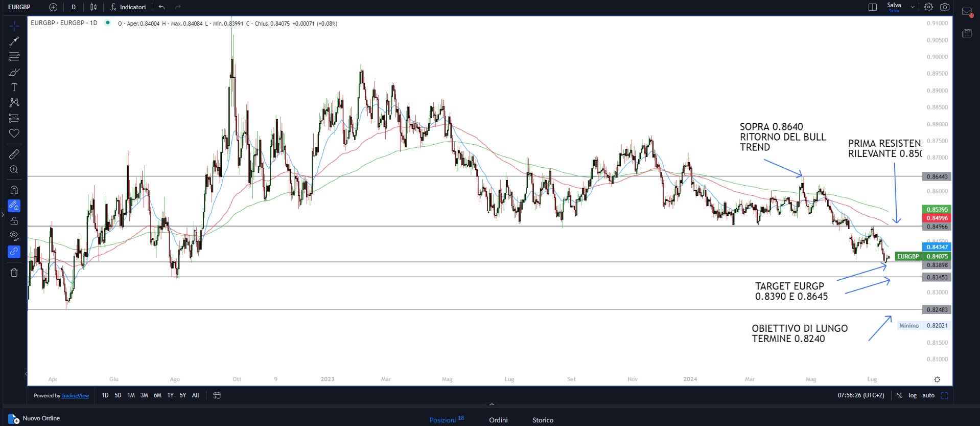Select the 'TARGET EURGP' text annotation

coord(791,292)
